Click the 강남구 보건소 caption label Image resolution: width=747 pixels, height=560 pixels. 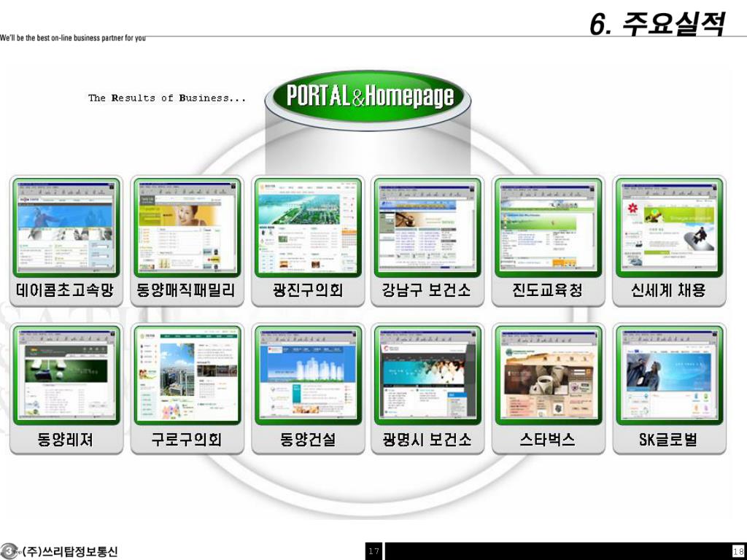(x=426, y=290)
